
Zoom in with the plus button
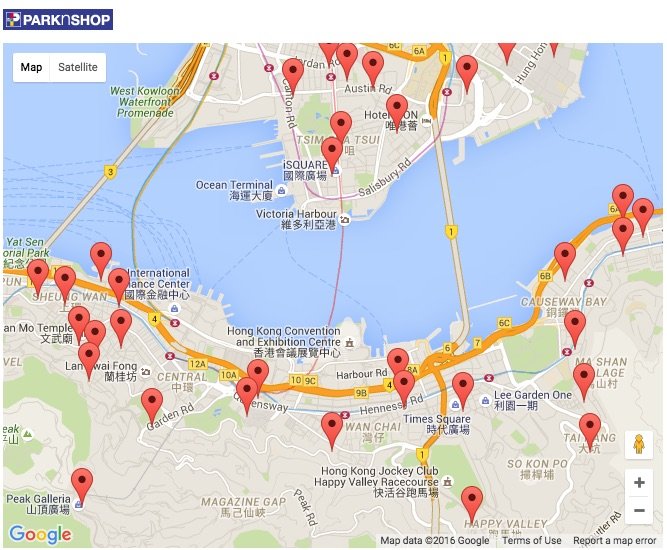[x=639, y=483]
